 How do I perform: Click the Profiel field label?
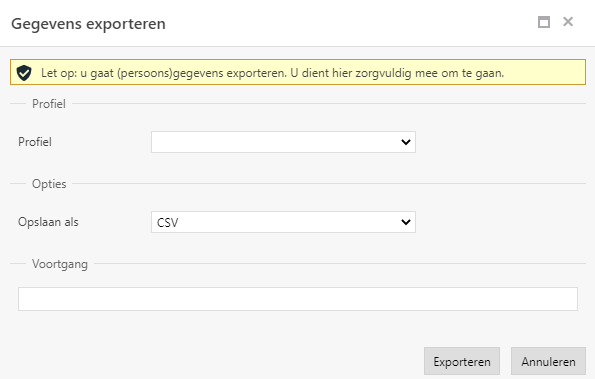pos(35,142)
